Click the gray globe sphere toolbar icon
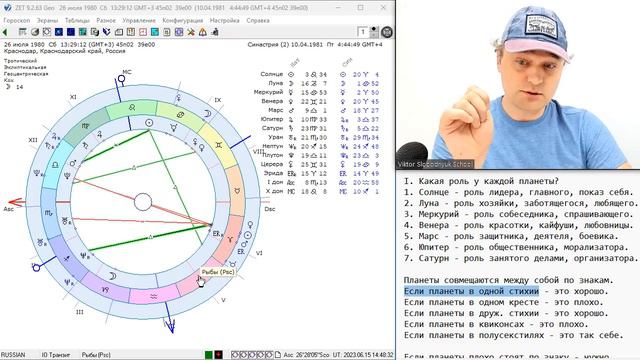640x360 pixels. [x=35, y=32]
